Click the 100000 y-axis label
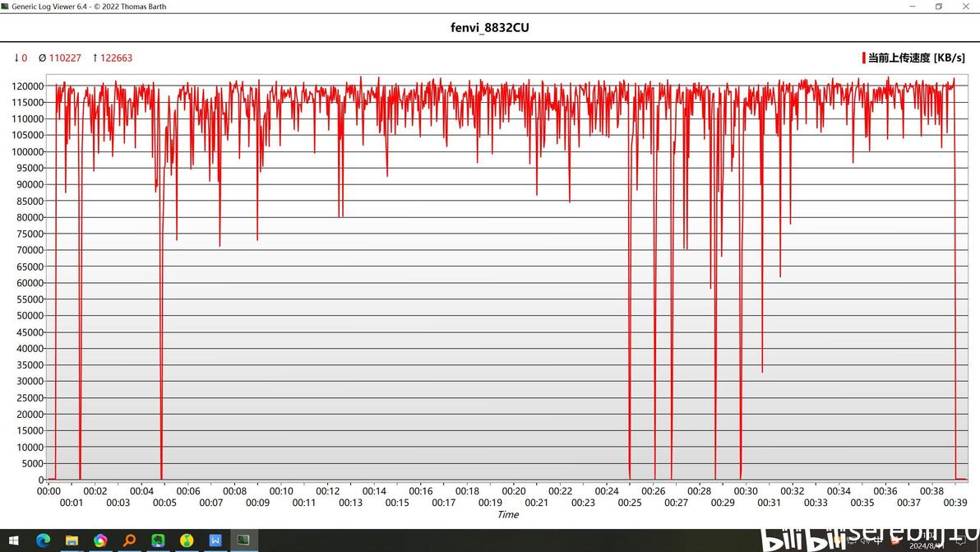The height and width of the screenshot is (552, 980). point(27,152)
